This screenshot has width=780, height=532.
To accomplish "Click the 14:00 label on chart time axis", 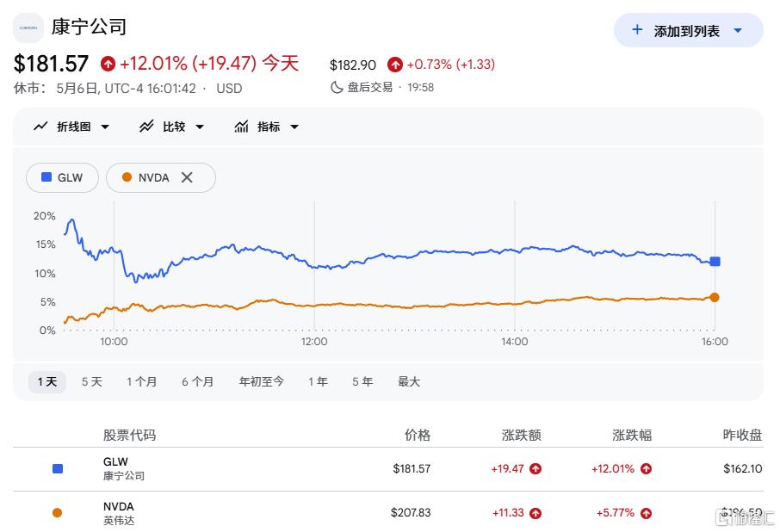I will (515, 342).
